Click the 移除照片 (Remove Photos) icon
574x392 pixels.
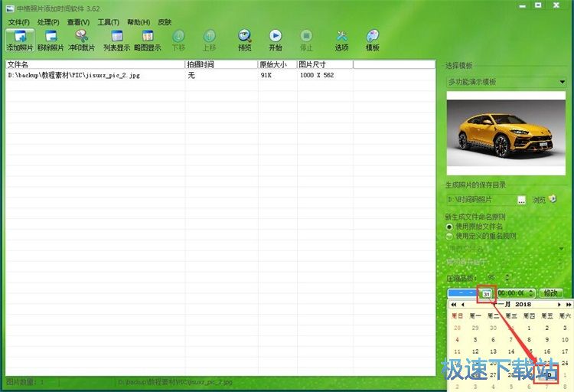click(x=51, y=40)
